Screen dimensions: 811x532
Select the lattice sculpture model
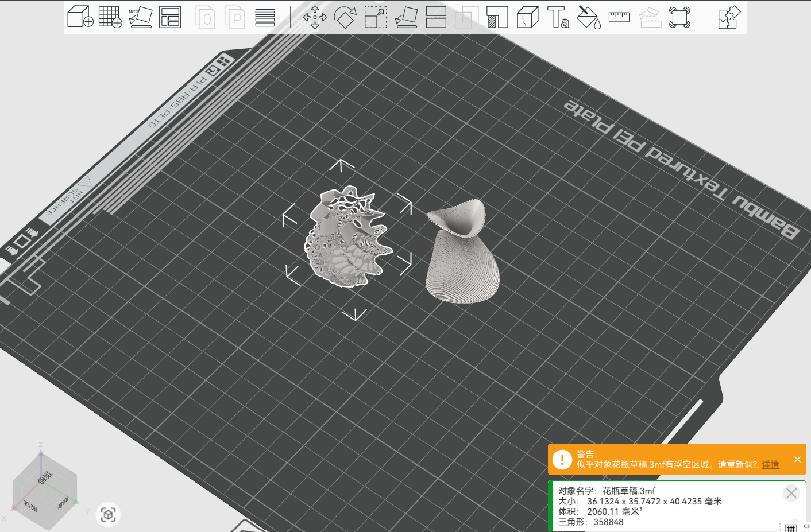click(x=347, y=237)
